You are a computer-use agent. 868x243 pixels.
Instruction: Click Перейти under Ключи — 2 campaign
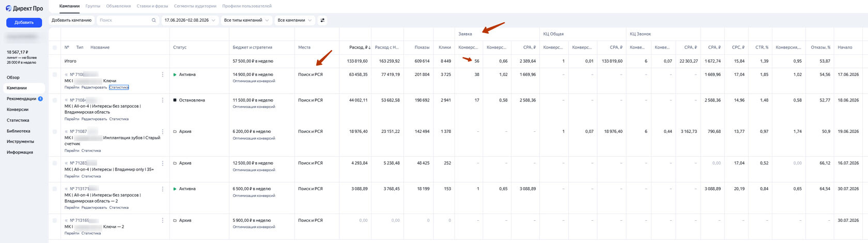[72, 233]
